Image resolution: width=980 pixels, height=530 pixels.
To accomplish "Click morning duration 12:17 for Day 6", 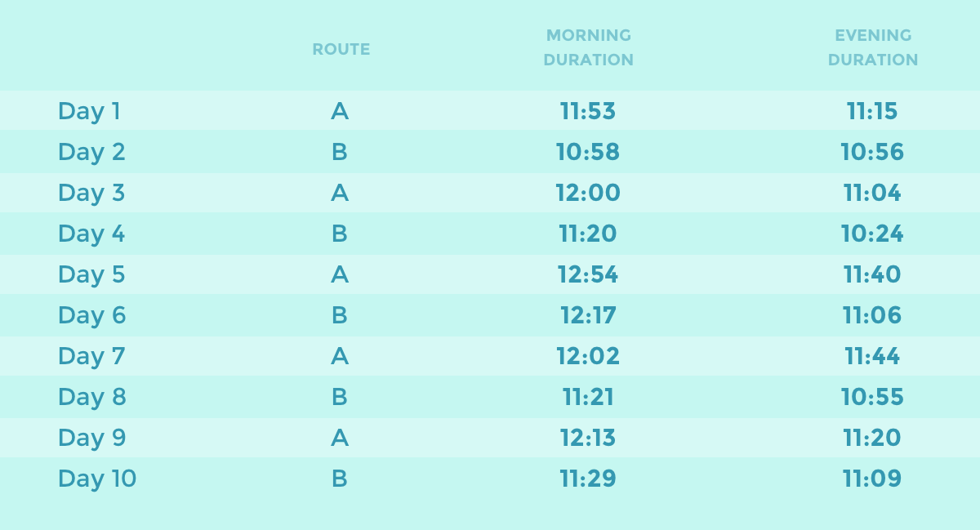I will pyautogui.click(x=588, y=315).
